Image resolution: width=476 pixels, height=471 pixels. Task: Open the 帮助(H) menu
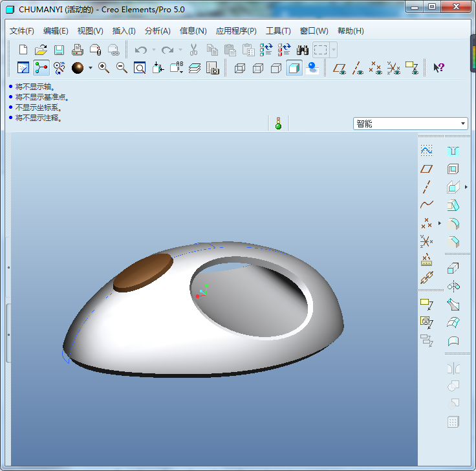[351, 30]
